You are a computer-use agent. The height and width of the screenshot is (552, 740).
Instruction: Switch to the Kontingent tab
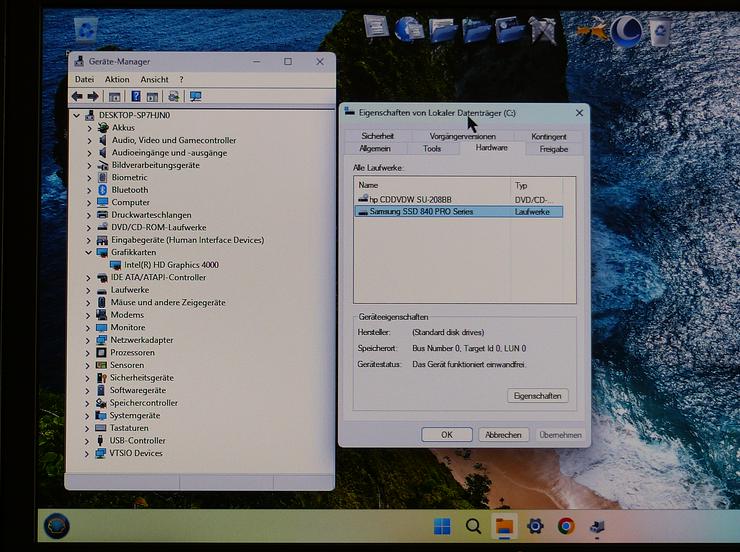pos(548,137)
